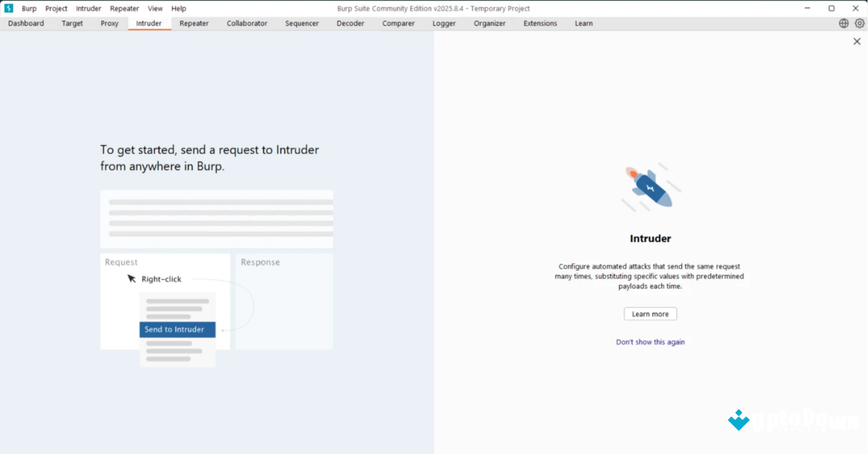
Task: Switch to the Logger tab
Action: click(443, 23)
